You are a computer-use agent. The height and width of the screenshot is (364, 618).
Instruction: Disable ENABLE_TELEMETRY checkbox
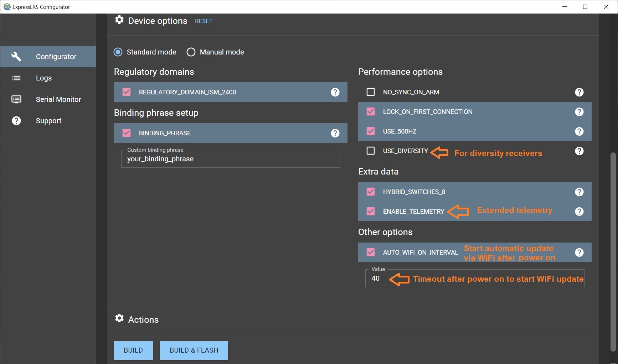click(371, 212)
